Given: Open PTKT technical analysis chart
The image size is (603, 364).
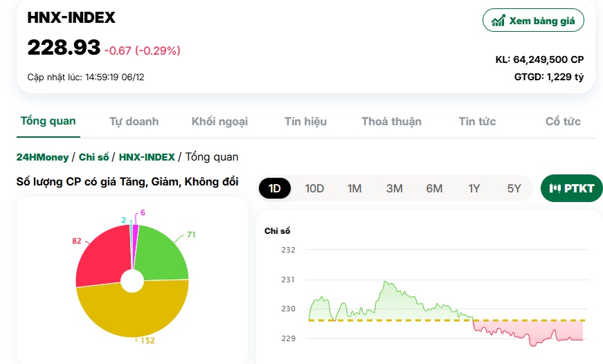Looking at the screenshot, I should coord(571,188).
